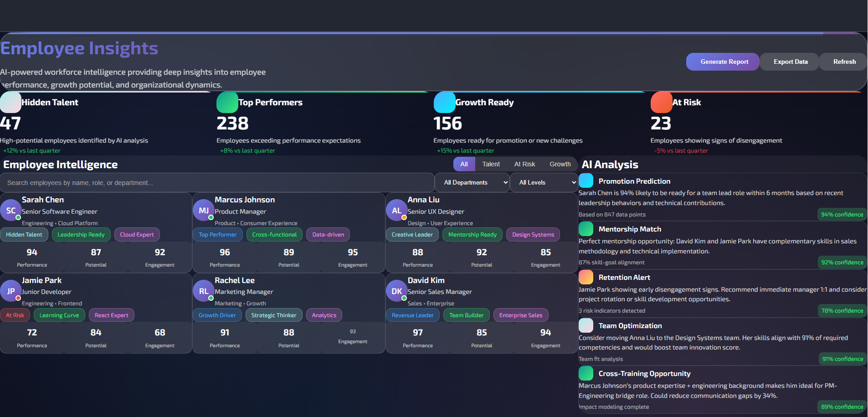Click the Team Optimization insight icon
The image size is (868, 417).
tap(586, 325)
